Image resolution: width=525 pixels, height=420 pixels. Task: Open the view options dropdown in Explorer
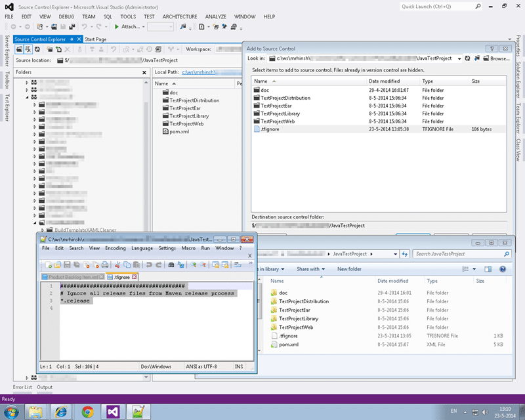coord(474,269)
